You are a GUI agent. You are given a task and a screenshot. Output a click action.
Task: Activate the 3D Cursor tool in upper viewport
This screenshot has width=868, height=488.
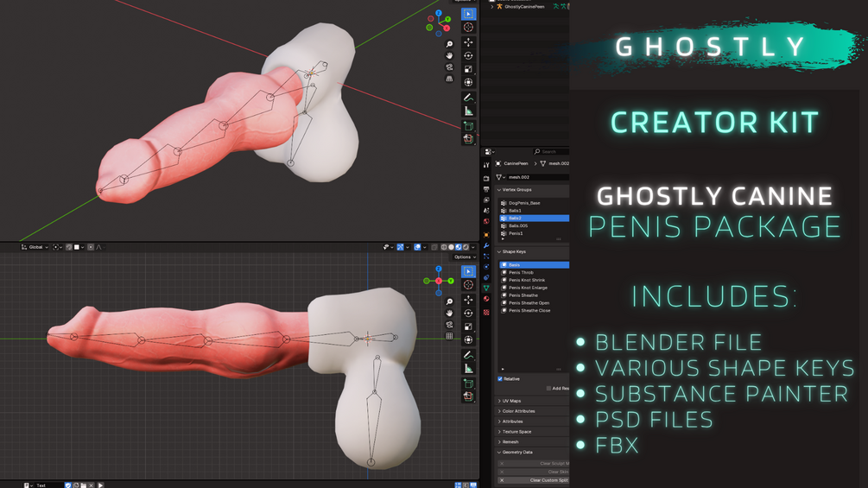(x=468, y=27)
